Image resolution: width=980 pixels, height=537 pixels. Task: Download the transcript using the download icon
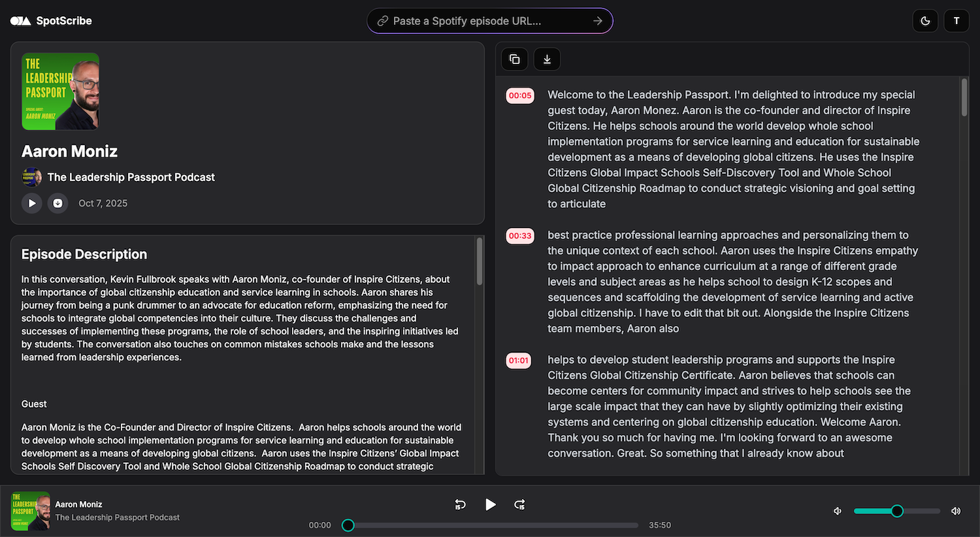[x=547, y=59]
